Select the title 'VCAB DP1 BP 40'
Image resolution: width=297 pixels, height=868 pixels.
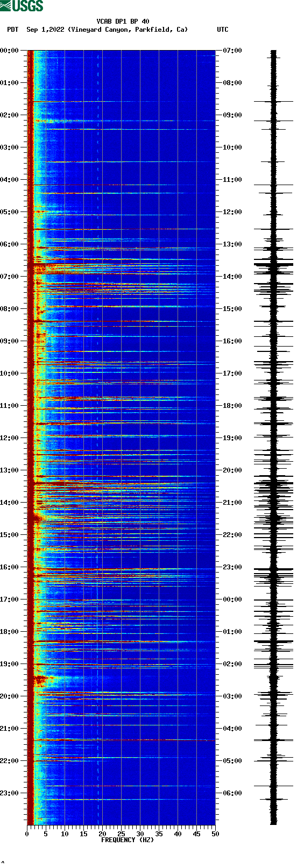point(123,22)
